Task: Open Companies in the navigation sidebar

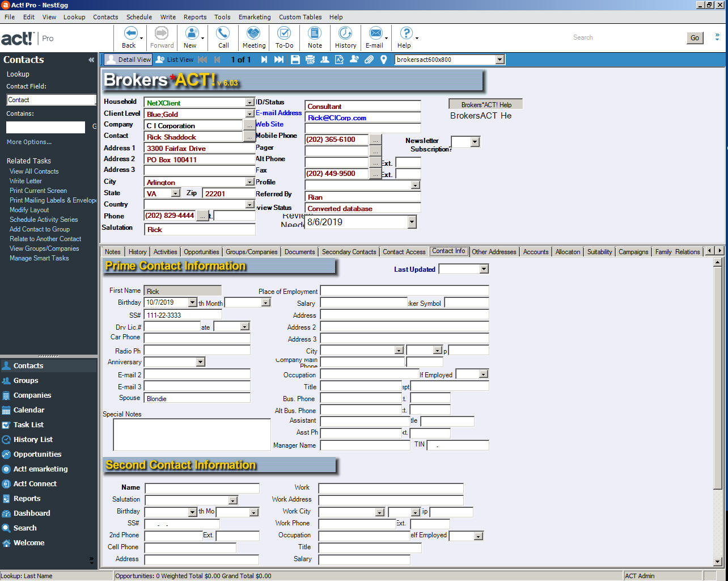Action: tap(32, 395)
